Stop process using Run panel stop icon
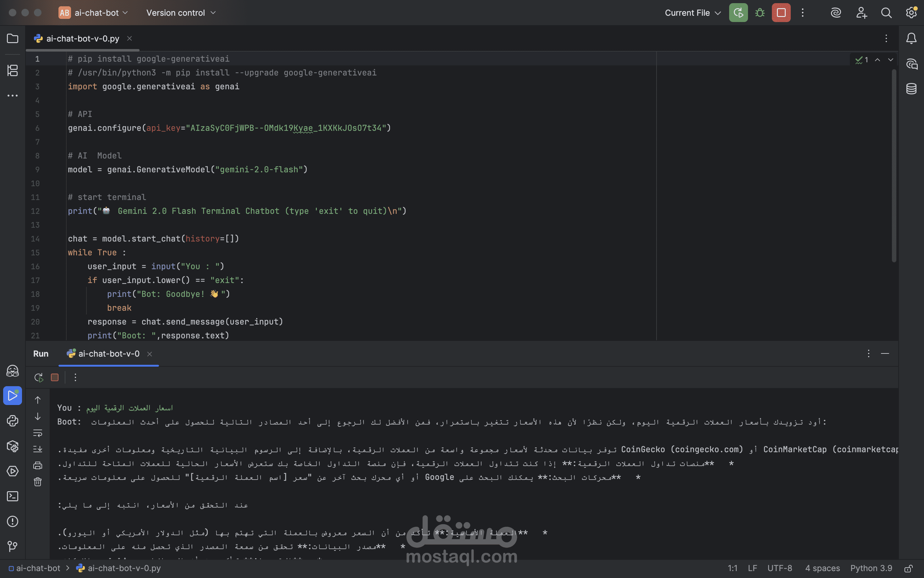924x578 pixels. (x=55, y=377)
